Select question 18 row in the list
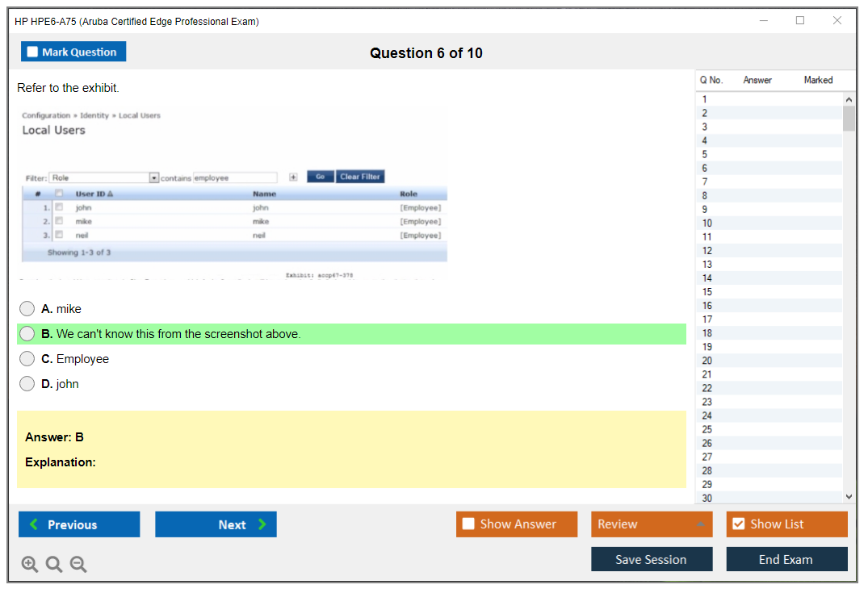 point(707,333)
